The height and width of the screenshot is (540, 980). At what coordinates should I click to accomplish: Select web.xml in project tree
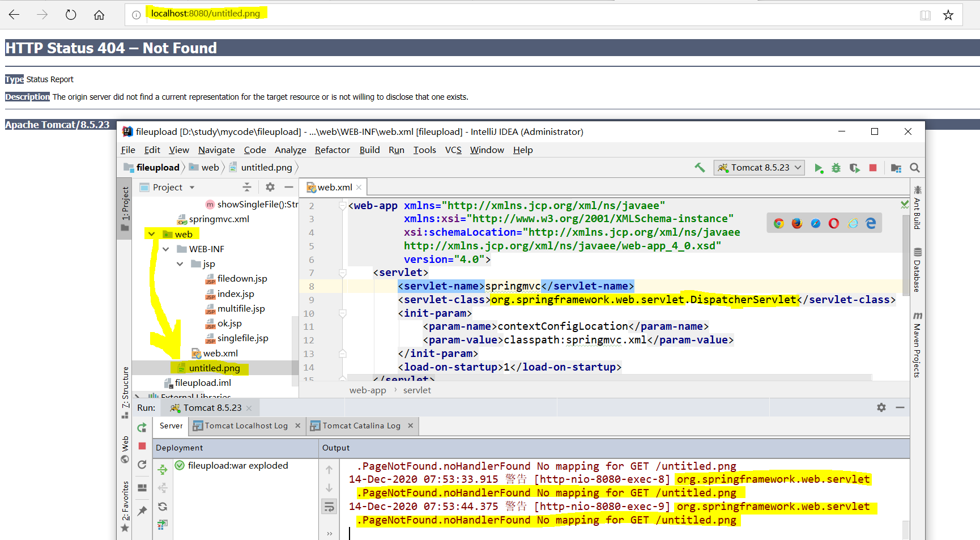(x=220, y=354)
